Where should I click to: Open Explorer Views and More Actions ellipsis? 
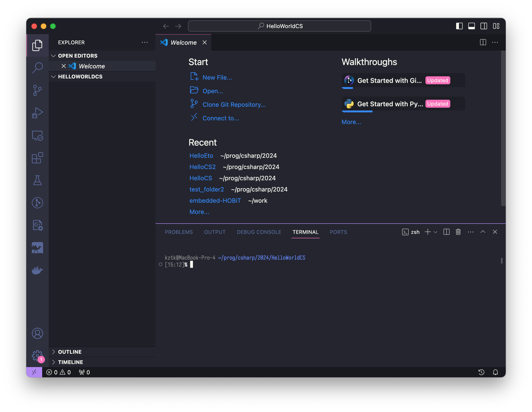[x=145, y=42]
